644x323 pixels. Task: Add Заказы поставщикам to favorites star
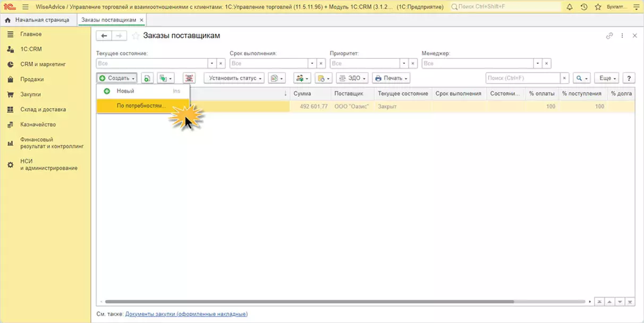[135, 36]
